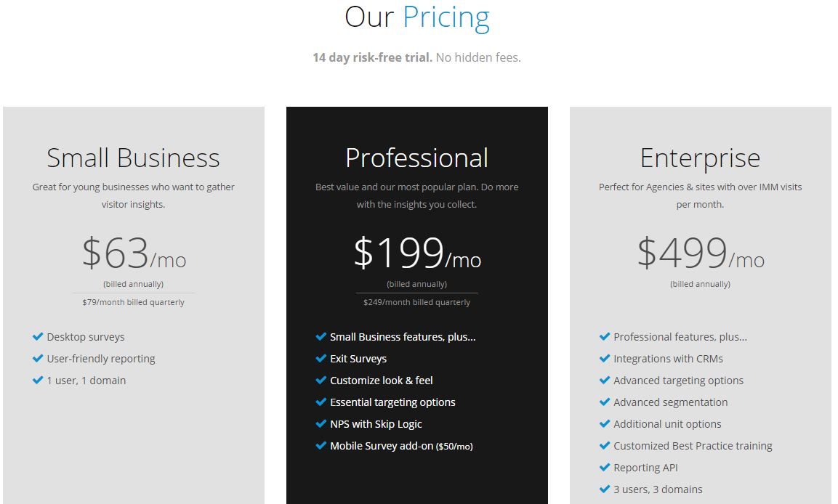Screen dimensions: 838x504
Task: Select the Enterprise pricing plan
Action: click(700, 157)
